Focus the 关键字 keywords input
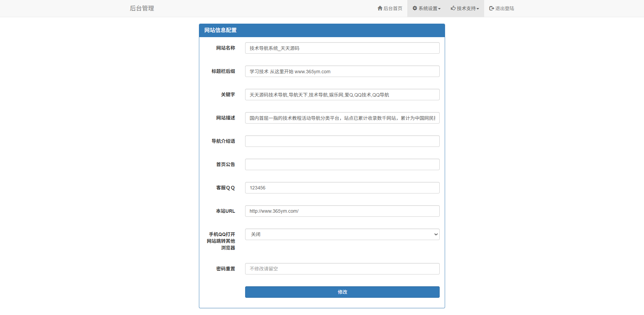644x315 pixels. tap(342, 95)
